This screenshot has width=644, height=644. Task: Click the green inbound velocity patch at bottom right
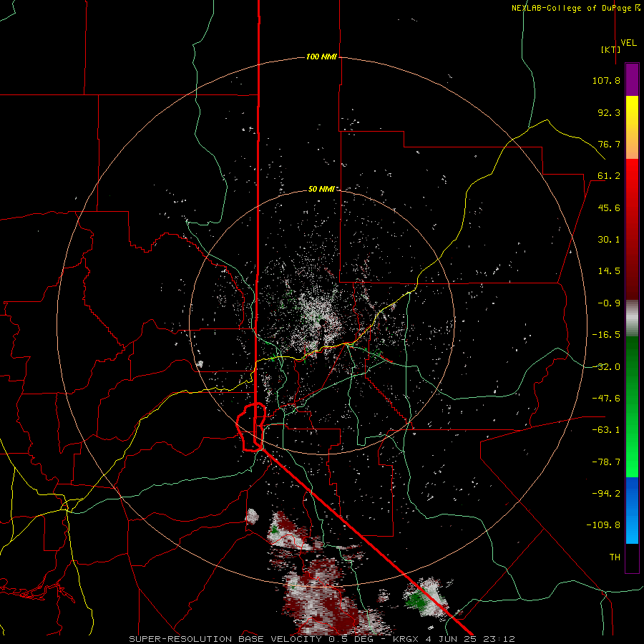[416, 601]
